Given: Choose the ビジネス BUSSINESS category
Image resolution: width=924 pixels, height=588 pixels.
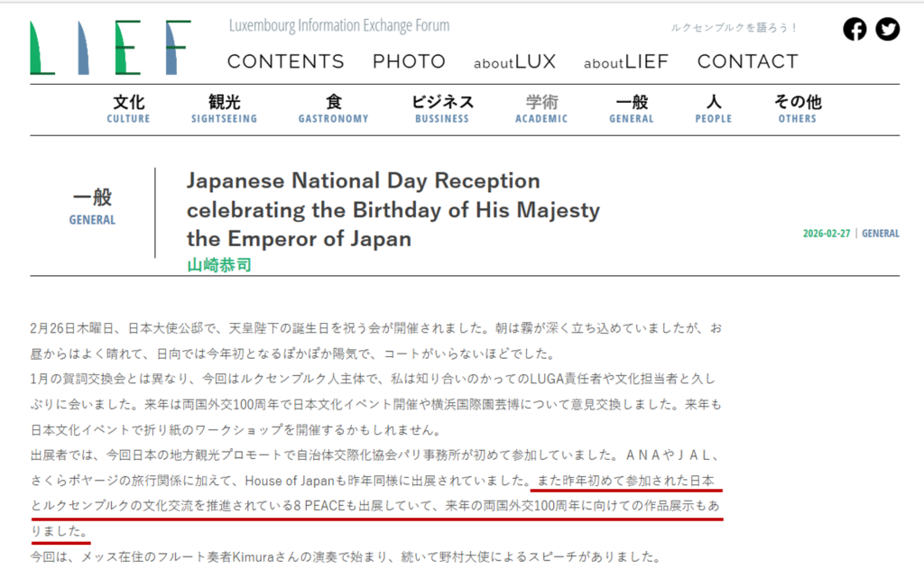Looking at the screenshot, I should (442, 109).
